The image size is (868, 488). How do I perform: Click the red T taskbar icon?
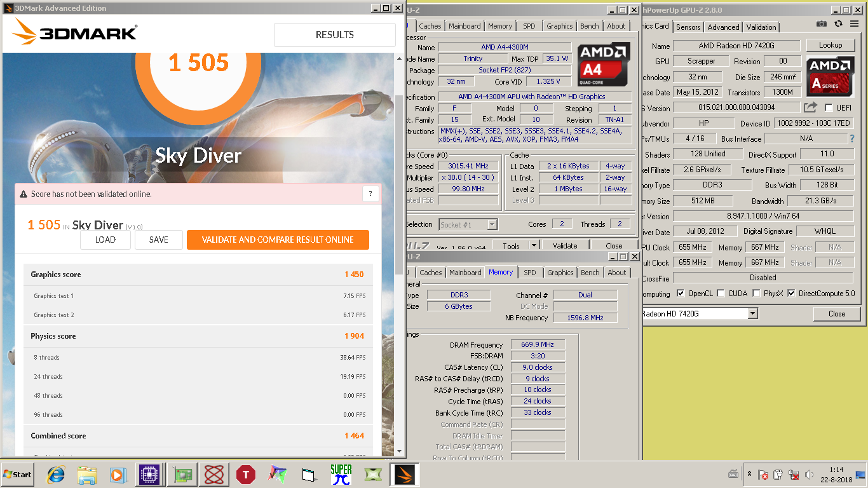245,475
